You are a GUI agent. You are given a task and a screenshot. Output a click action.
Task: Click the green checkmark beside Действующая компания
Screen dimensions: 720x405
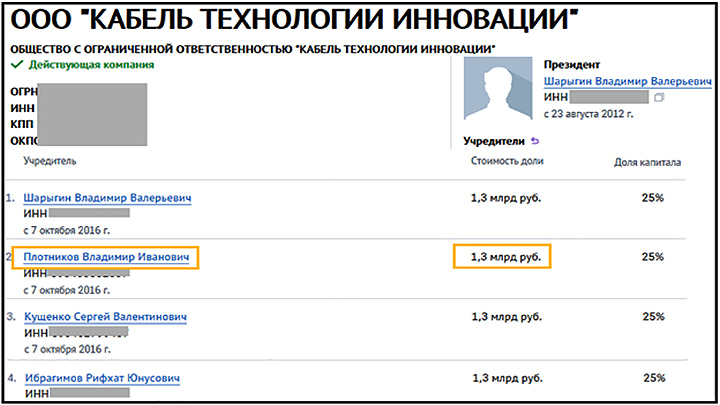(16, 64)
